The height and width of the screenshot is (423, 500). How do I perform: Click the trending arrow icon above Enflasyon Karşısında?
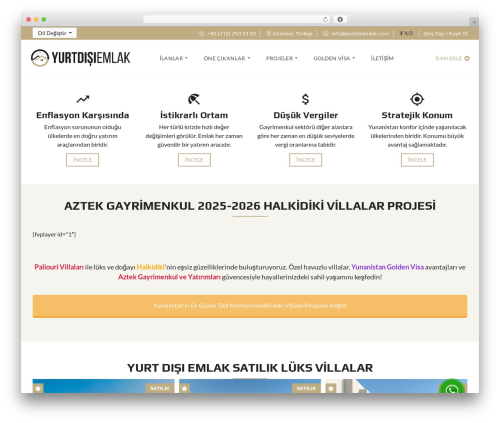pos(83,99)
